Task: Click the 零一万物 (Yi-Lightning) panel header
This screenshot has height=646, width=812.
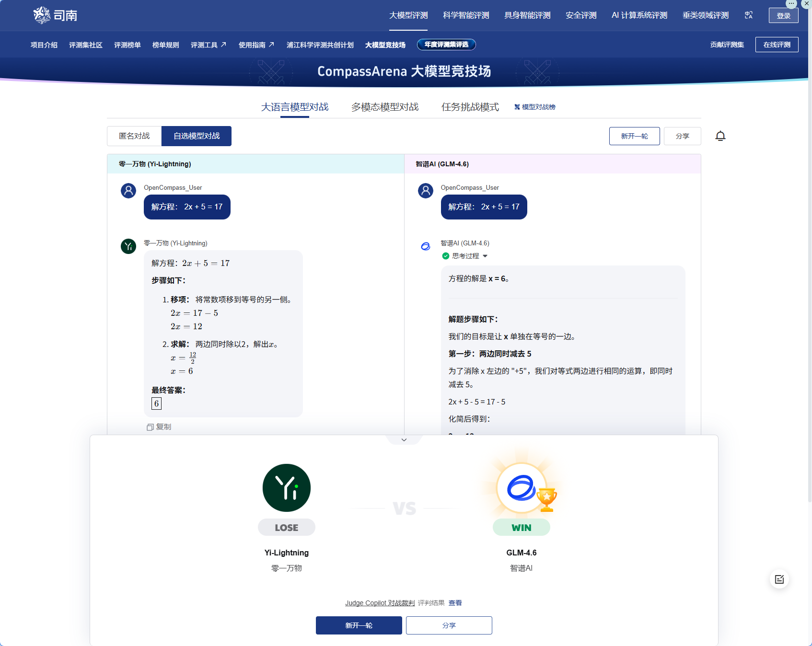Action: (255, 164)
